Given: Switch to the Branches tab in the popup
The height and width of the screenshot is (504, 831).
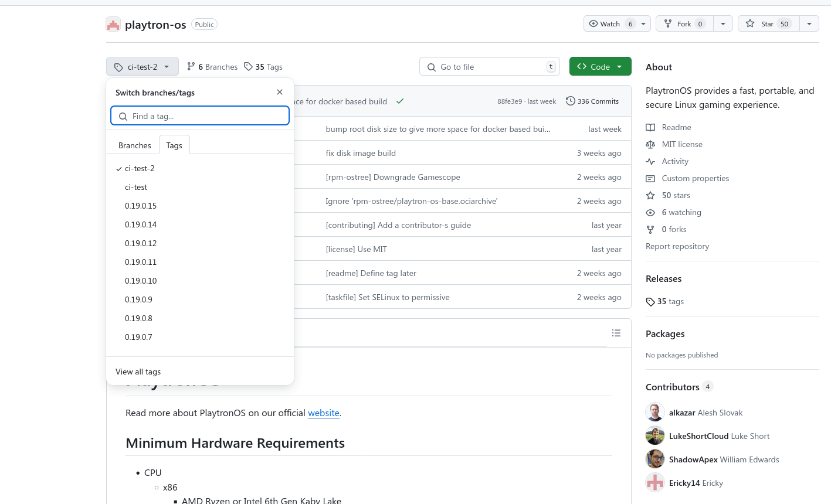Looking at the screenshot, I should point(135,145).
